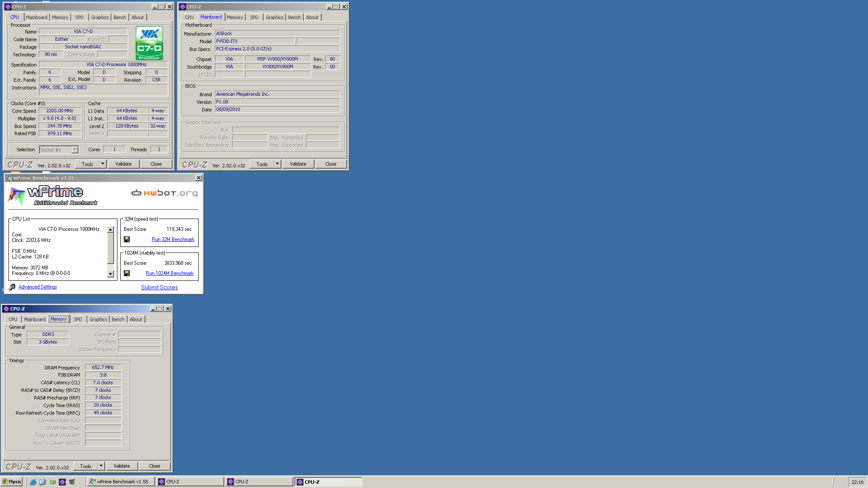Click the Rated FSB value 979.11 MHz
The width and height of the screenshot is (868, 488).
tap(60, 133)
